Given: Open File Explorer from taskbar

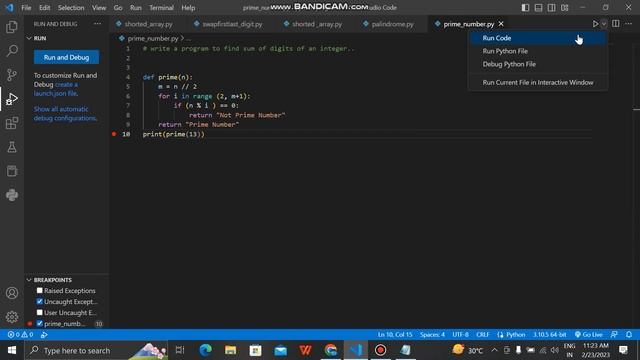Looking at the screenshot, I should (231, 350).
